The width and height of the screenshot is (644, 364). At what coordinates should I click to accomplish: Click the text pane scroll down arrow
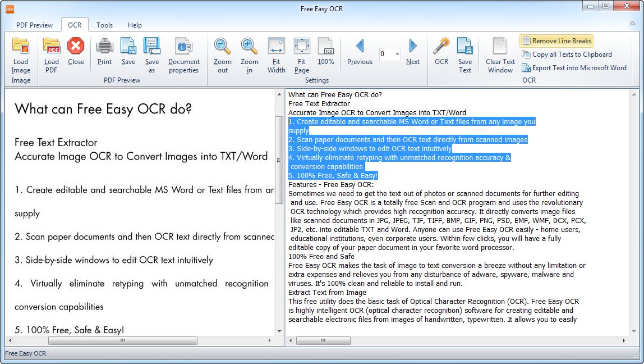coord(634,331)
